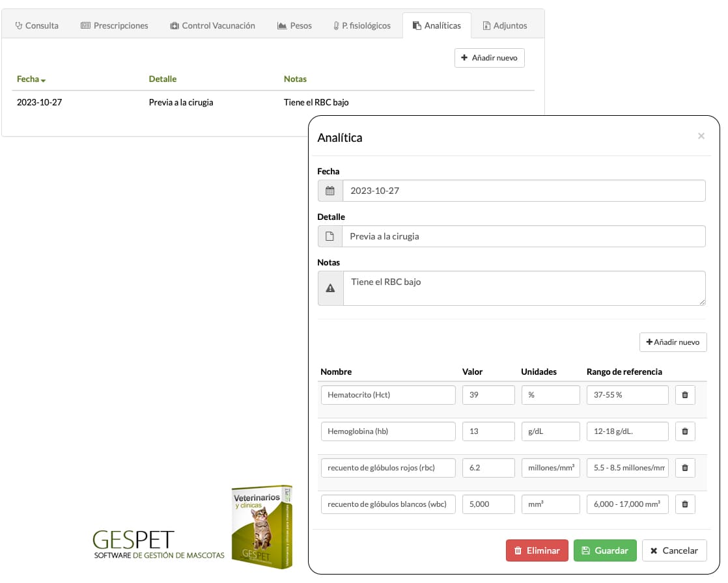Click calendar icon beside Fecha field
728x583 pixels.
pos(330,191)
